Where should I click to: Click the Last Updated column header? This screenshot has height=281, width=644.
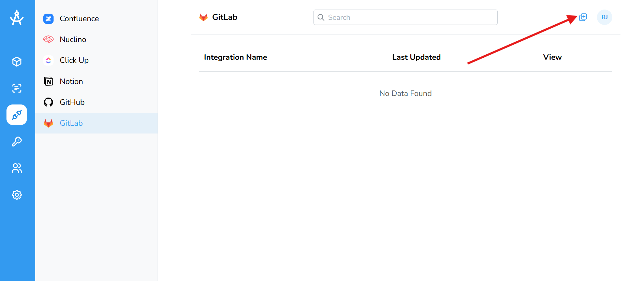point(416,57)
